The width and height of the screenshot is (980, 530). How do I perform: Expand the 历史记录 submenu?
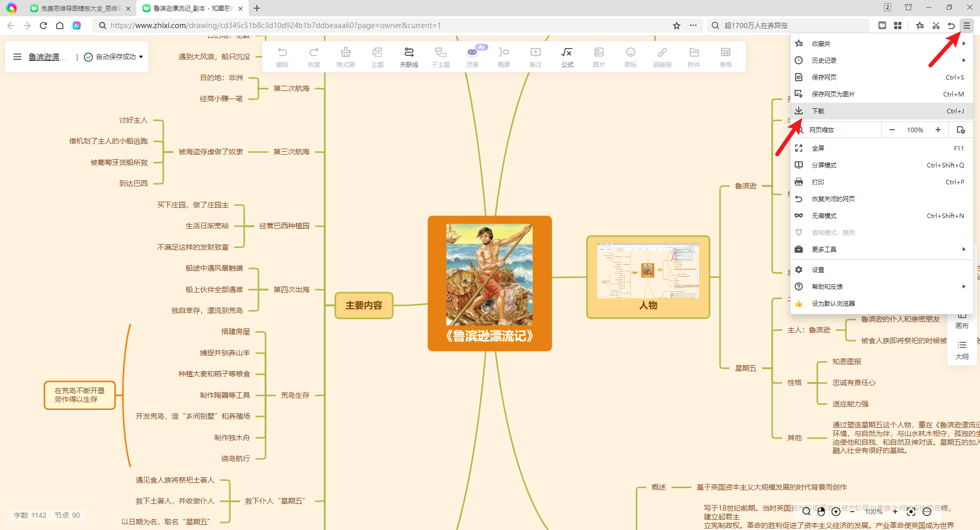tap(964, 60)
